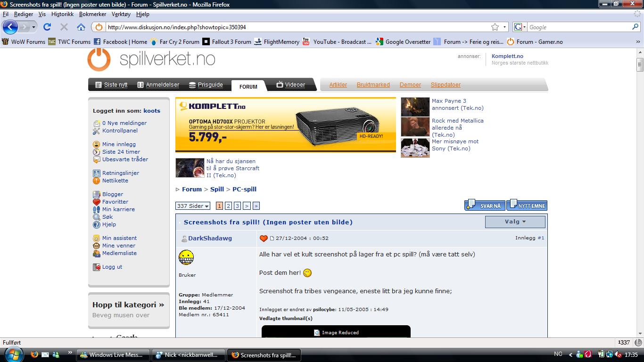Click the spillverket.no power logo

[99, 59]
